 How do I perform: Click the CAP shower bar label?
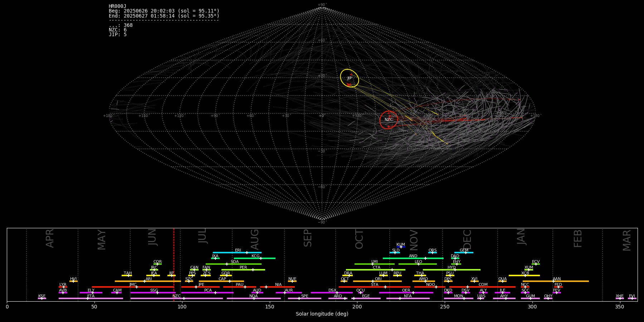223,279
